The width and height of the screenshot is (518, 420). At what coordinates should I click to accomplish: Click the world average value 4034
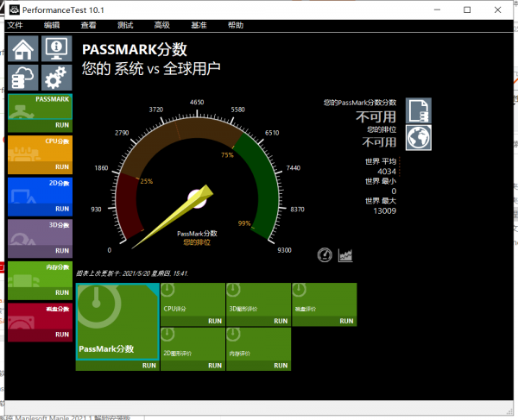click(387, 172)
